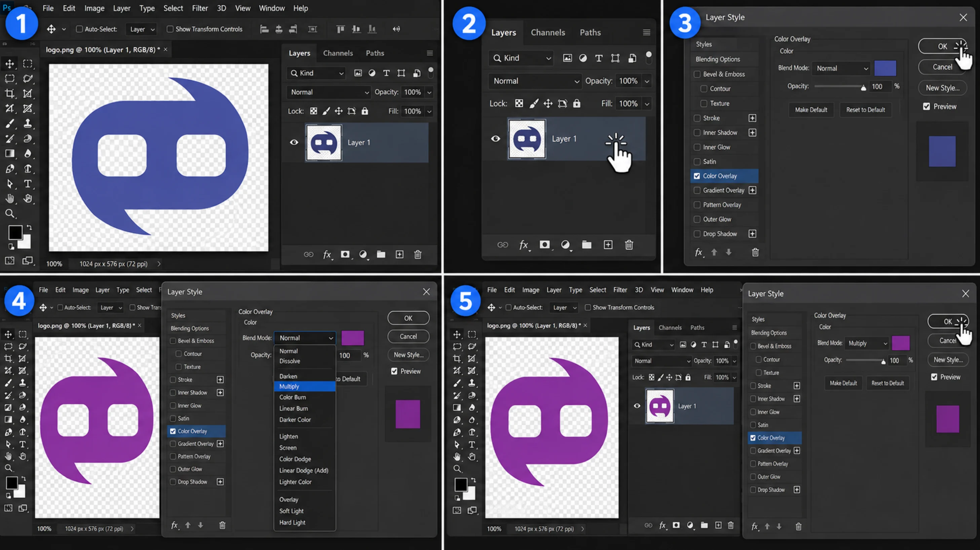Click the Opacity slider in step 3 dialog
This screenshot has width=980, height=550.
point(840,87)
